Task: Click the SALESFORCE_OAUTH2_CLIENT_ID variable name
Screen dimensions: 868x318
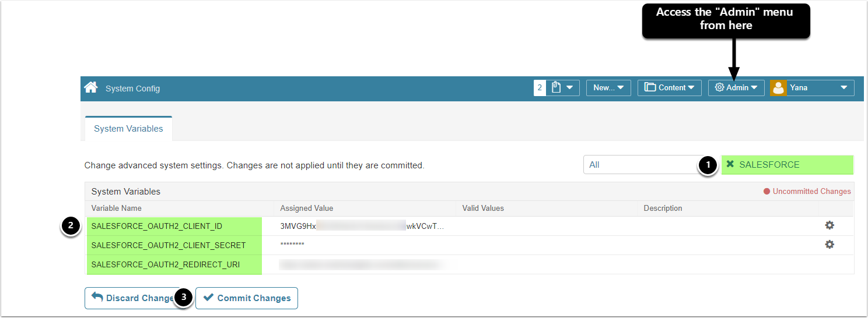Action: tap(156, 226)
